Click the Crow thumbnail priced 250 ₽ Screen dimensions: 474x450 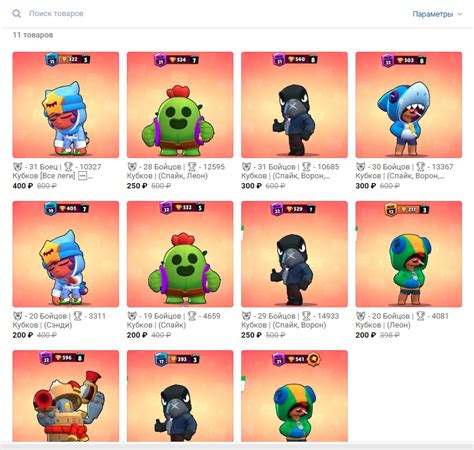(x=294, y=254)
